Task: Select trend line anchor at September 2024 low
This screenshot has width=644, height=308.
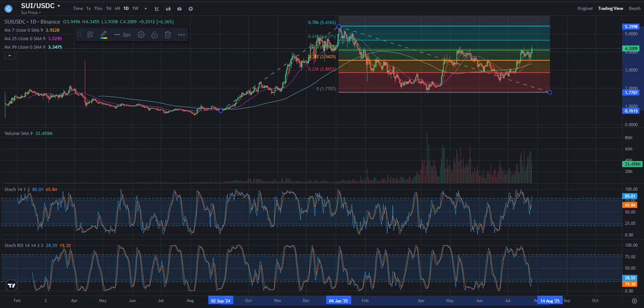Action: pos(221,110)
